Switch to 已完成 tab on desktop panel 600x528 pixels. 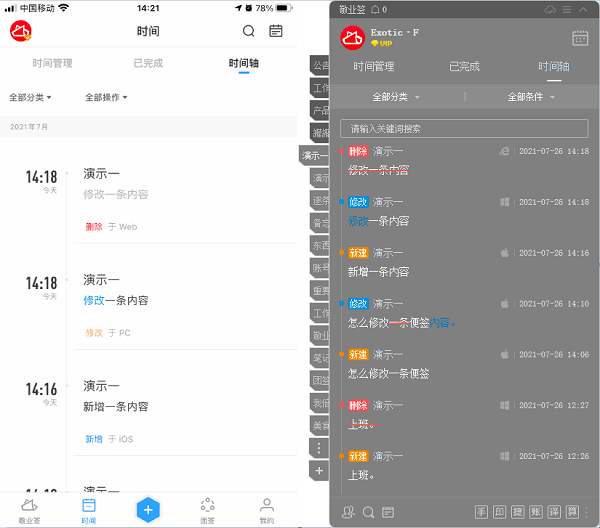[x=464, y=67]
